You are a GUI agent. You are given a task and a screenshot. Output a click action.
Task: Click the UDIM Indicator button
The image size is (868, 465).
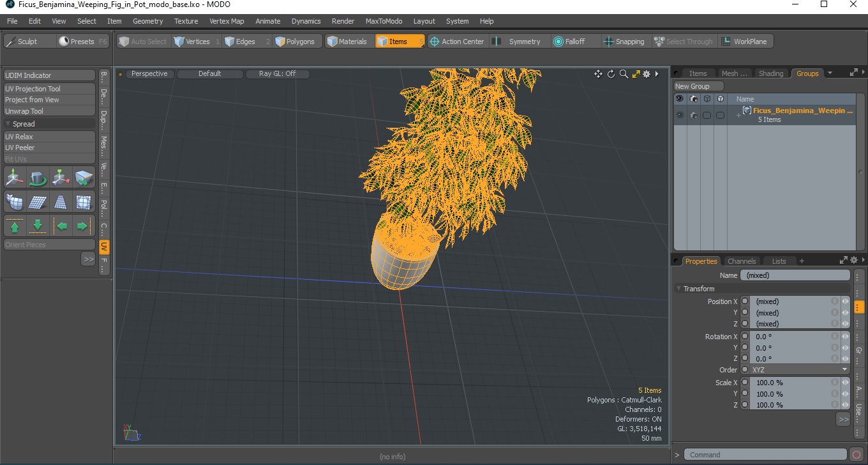50,75
